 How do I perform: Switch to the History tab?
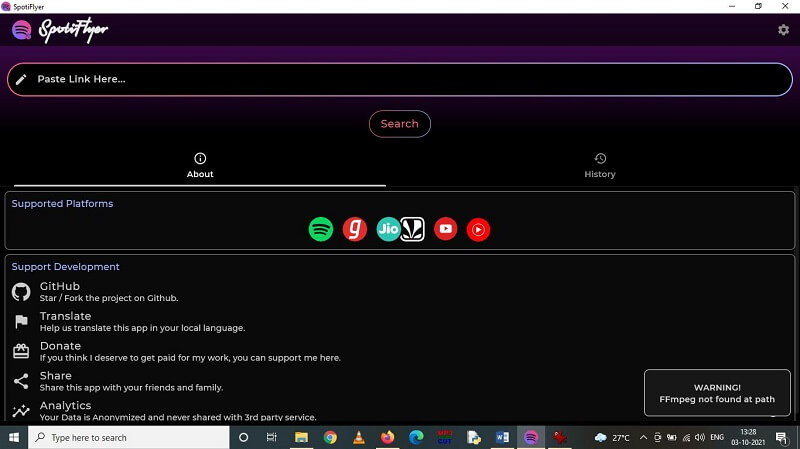[x=599, y=165]
